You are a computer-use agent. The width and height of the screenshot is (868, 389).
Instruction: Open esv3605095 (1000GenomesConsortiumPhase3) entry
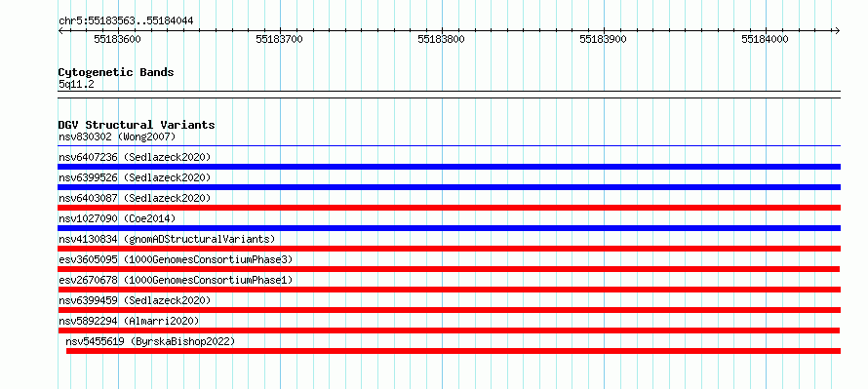click(176, 259)
